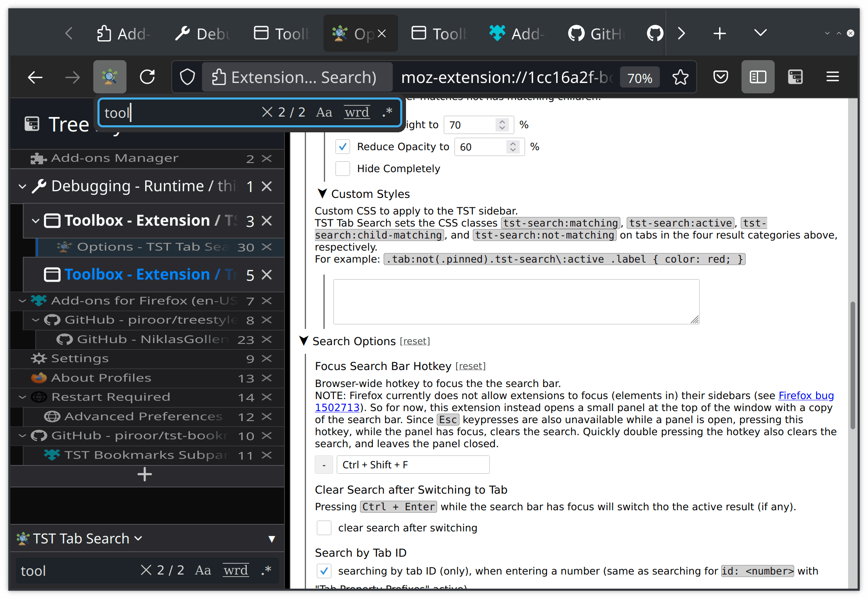868x599 pixels.
Task: Open the Firefox bug 1502713 link
Action: tap(806, 396)
